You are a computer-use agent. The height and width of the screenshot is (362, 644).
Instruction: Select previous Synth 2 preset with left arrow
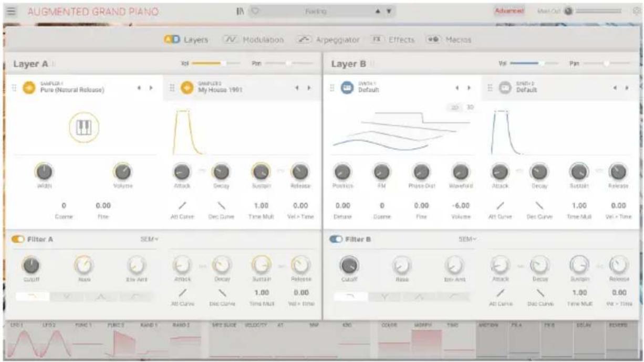tap(616, 88)
